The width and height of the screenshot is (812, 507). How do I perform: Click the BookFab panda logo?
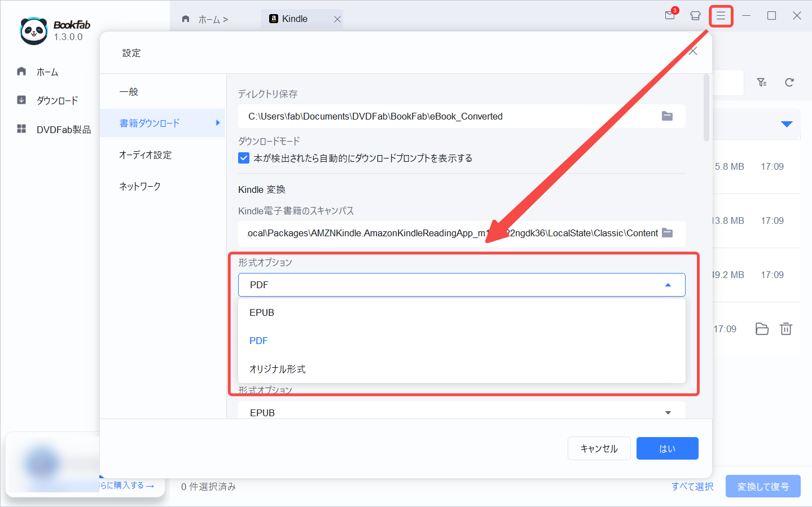pos(33,30)
